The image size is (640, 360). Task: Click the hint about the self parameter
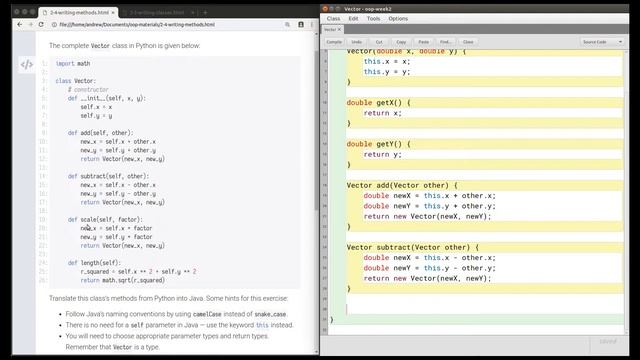[x=180, y=325]
